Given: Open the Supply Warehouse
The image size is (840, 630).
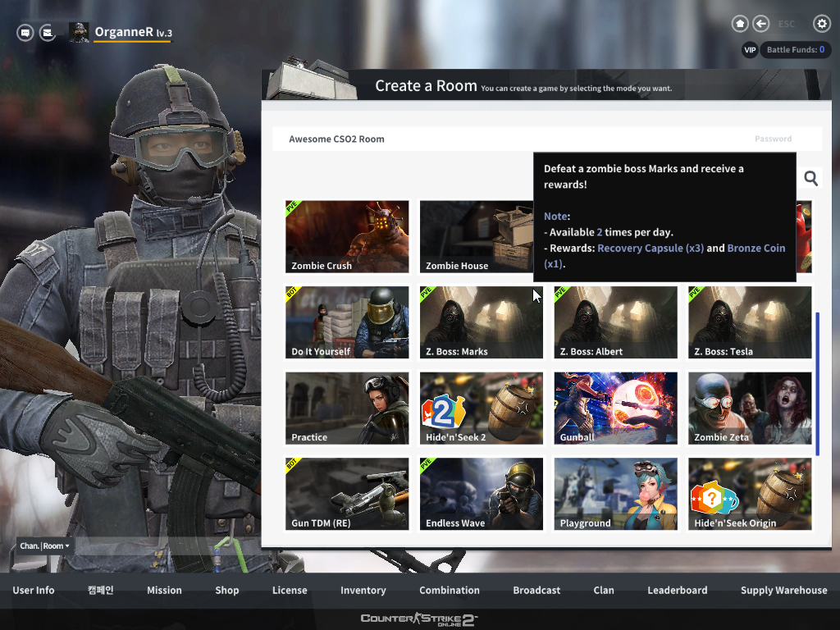Looking at the screenshot, I should click(783, 591).
